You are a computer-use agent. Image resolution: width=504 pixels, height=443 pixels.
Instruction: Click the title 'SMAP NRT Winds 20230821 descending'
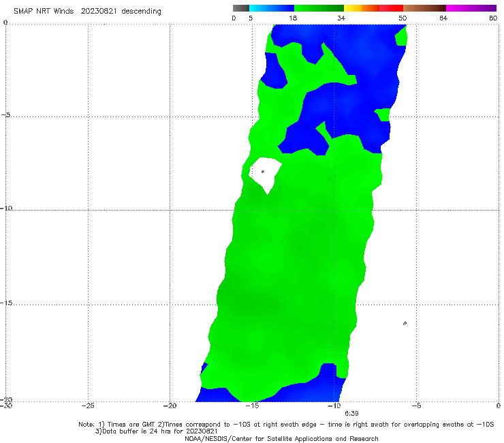click(87, 12)
